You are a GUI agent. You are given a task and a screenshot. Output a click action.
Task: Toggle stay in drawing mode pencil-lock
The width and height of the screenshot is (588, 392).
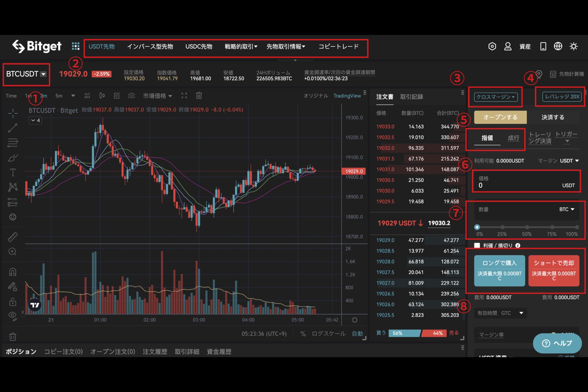pos(13,287)
